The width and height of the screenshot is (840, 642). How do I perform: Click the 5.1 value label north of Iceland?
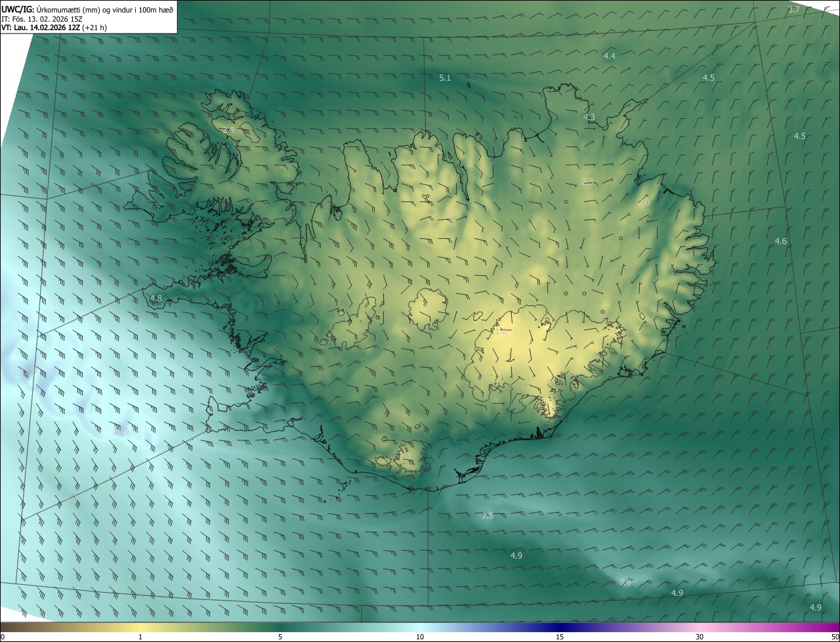coord(445,78)
